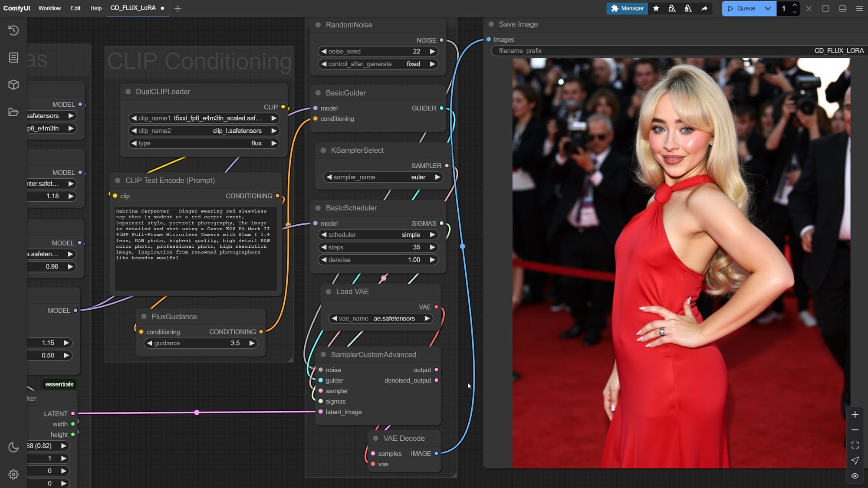Toggle dark theme moon icon

pyautogui.click(x=13, y=447)
